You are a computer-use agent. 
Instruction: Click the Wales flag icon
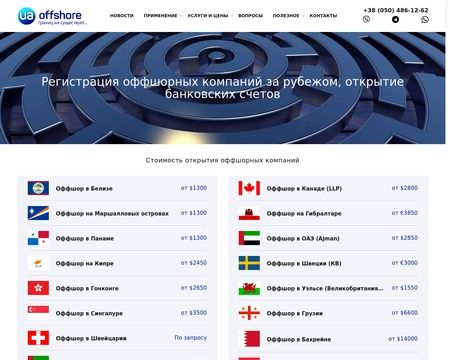click(x=249, y=288)
